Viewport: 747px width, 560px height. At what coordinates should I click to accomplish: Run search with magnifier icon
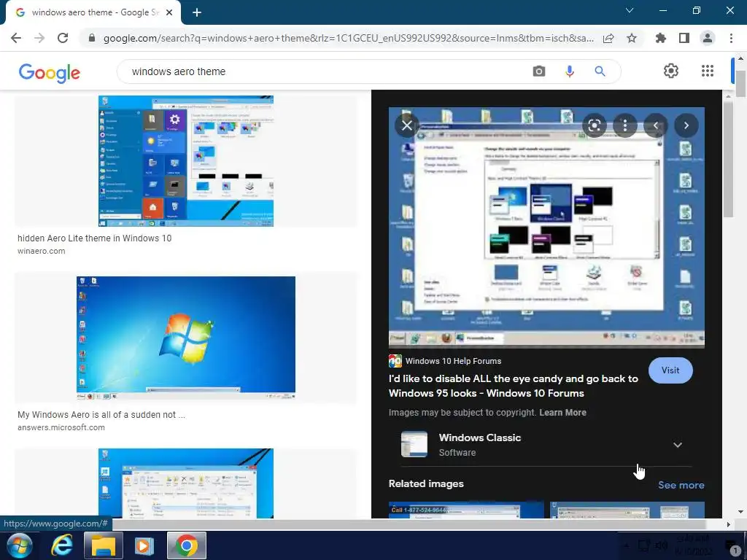600,71
